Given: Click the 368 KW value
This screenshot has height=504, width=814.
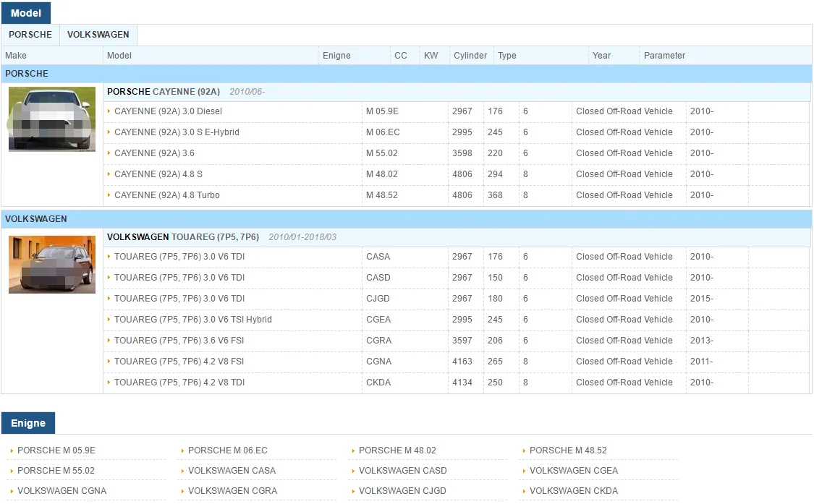Looking at the screenshot, I should [495, 195].
